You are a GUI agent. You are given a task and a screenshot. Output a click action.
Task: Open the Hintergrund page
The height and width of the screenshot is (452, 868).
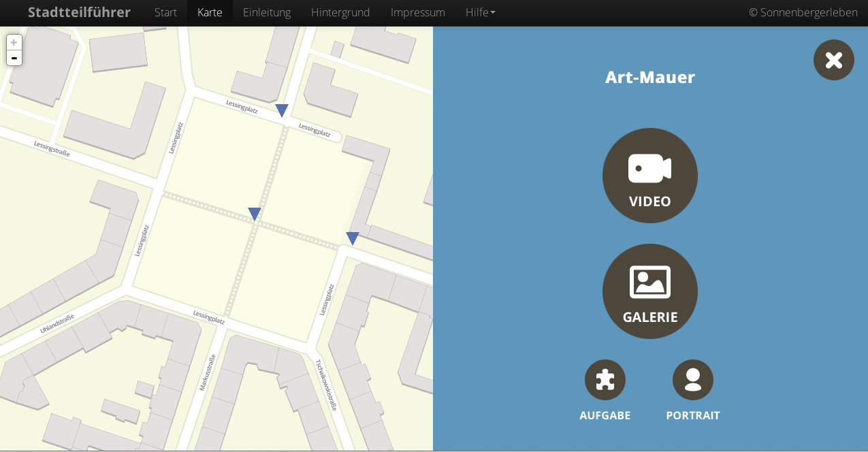pos(340,12)
